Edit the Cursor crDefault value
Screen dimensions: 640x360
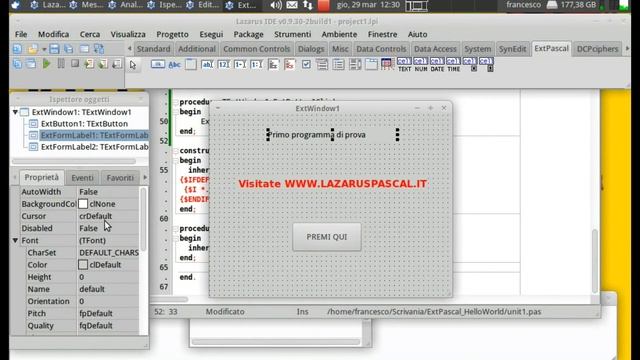click(108, 216)
